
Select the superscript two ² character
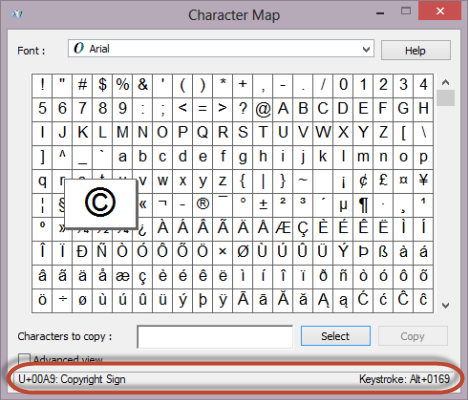pos(283,204)
